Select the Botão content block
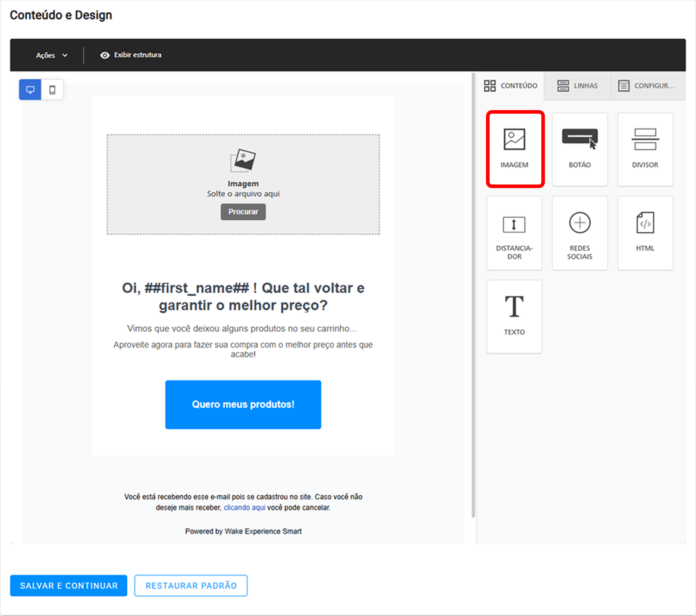 580,149
